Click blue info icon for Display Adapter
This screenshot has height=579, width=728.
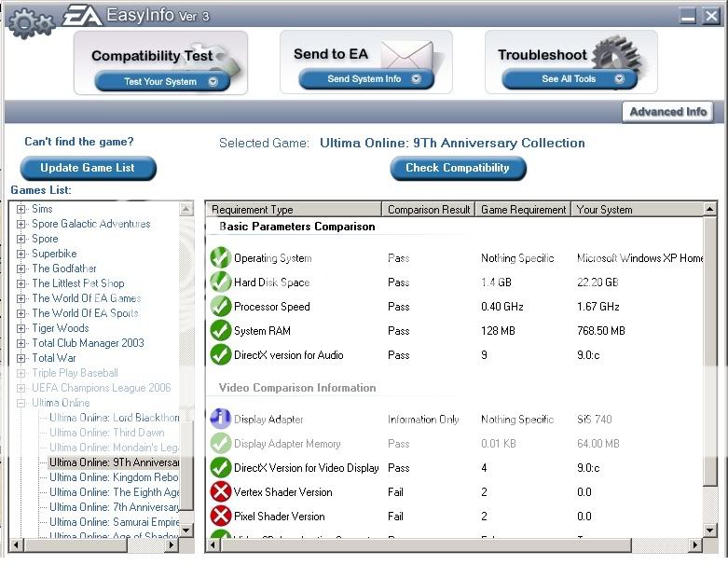point(221,419)
